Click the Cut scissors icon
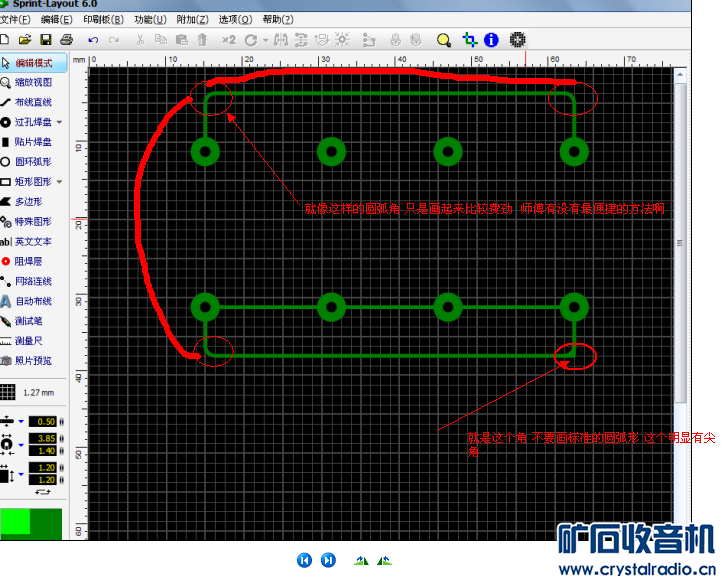Image resolution: width=724 pixels, height=582 pixels. 140,40
